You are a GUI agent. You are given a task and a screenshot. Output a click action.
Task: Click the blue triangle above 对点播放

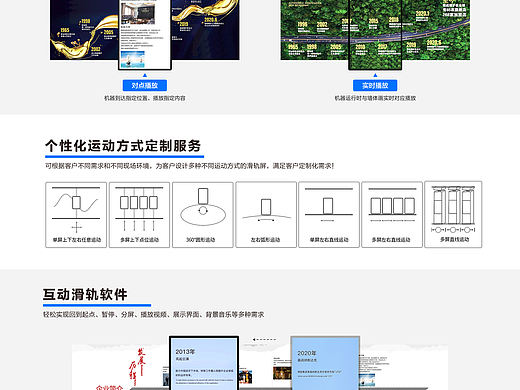click(145, 75)
